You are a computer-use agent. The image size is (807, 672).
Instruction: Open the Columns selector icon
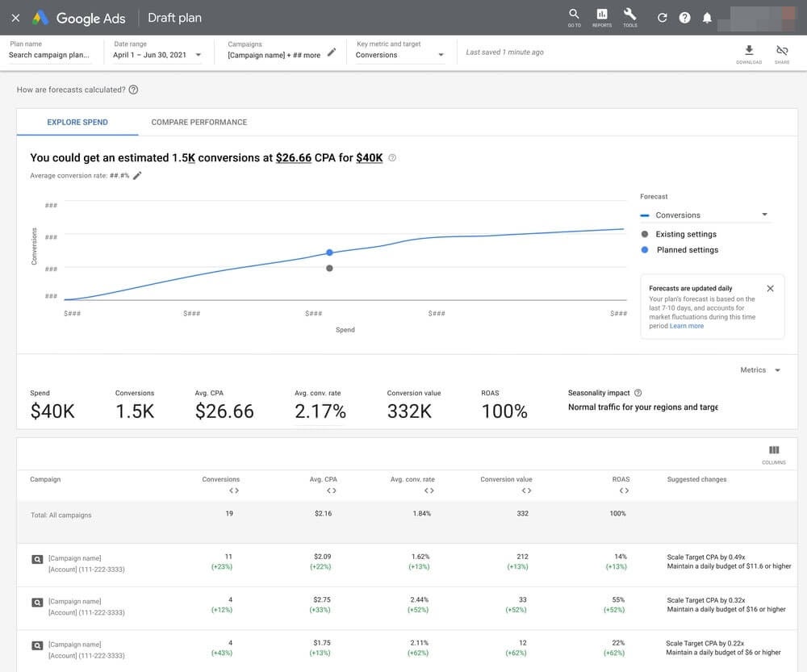(774, 451)
